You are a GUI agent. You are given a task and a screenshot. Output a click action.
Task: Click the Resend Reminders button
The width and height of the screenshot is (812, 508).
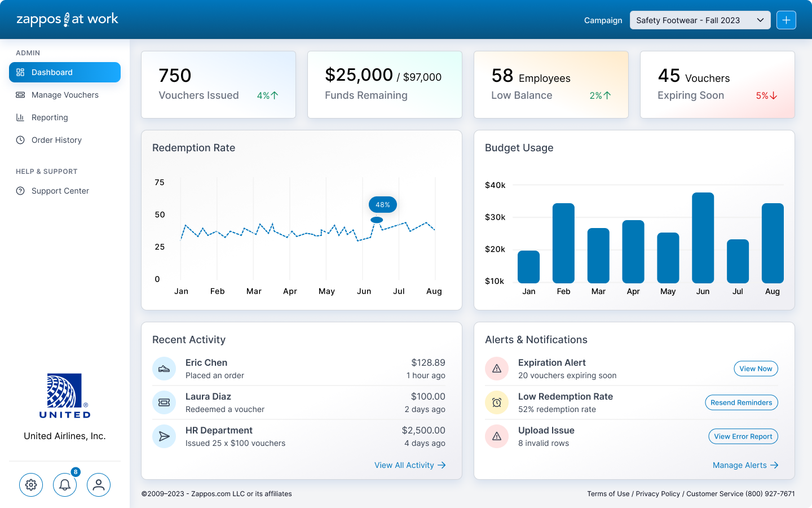[741, 402]
